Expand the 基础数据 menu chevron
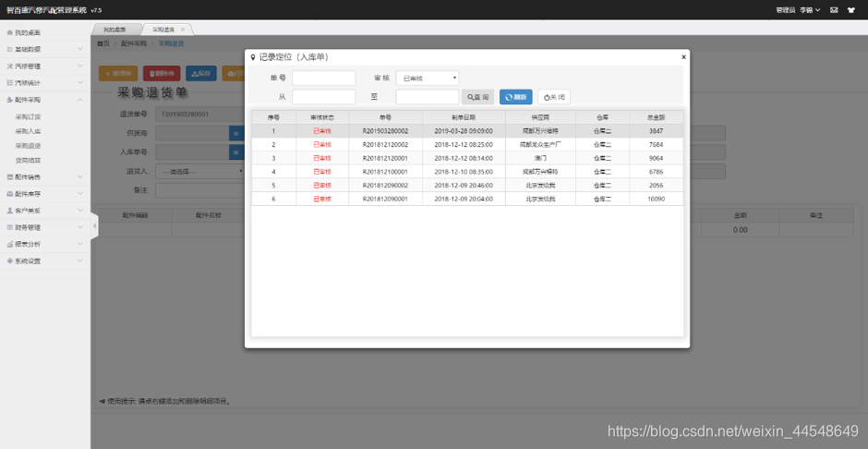This screenshot has width=868, height=449. [80, 49]
